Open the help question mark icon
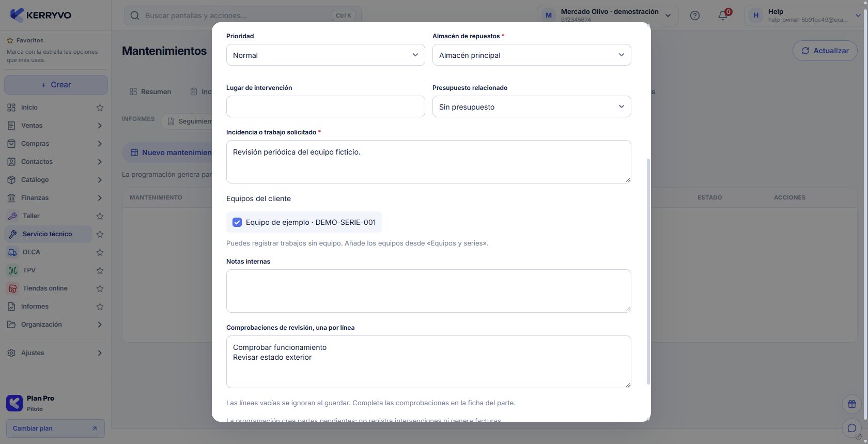868x444 pixels. click(x=695, y=16)
